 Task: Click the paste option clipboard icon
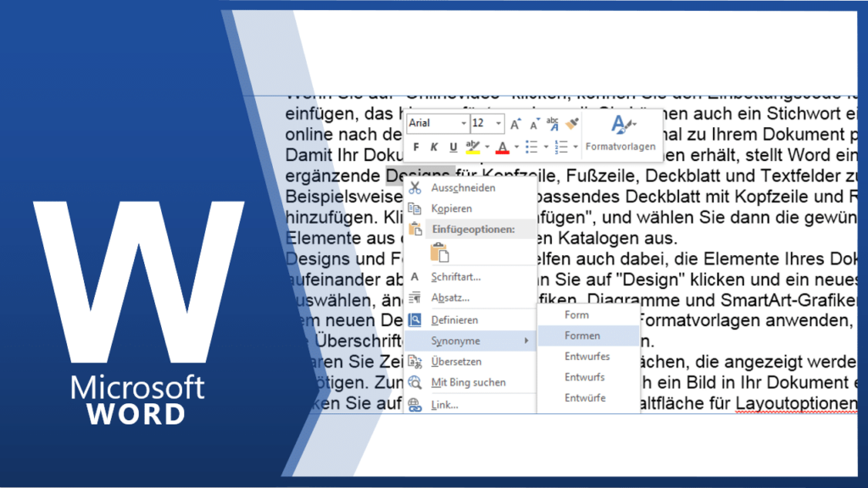439,252
